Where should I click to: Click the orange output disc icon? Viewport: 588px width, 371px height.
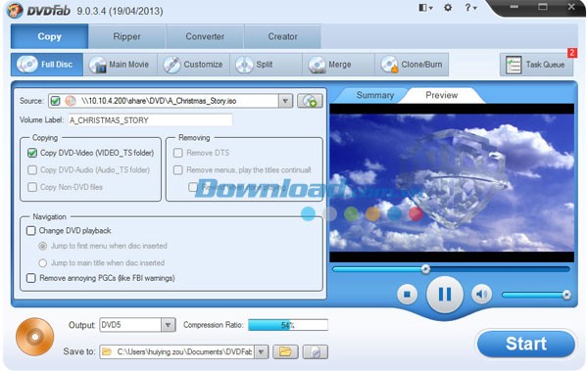[35, 337]
